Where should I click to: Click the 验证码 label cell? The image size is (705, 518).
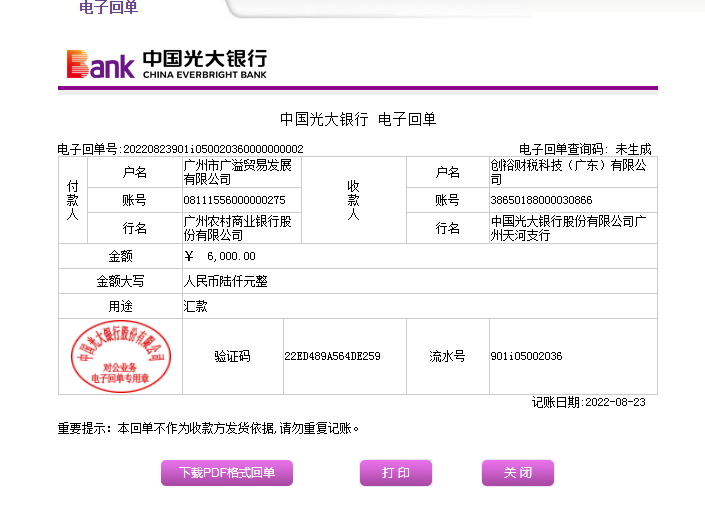tap(232, 357)
